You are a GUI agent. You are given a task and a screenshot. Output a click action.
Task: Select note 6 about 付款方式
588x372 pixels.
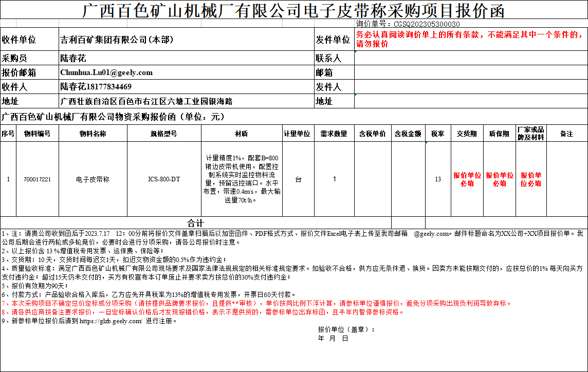tap(149, 294)
